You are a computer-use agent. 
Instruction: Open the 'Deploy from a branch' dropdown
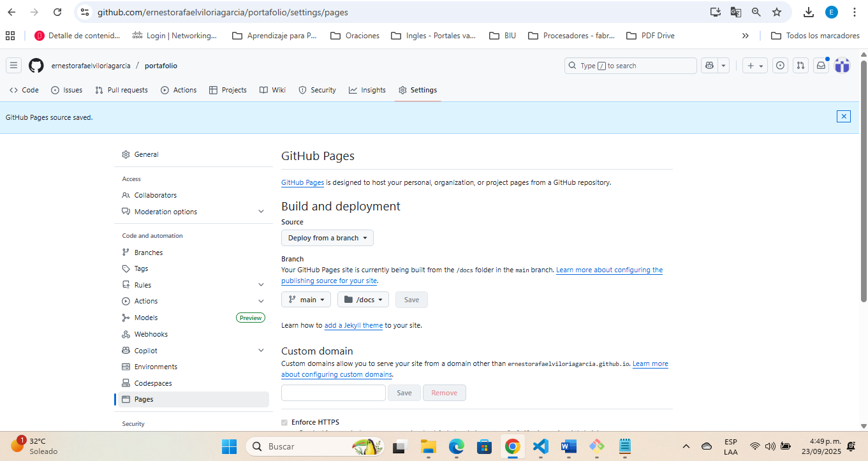tap(327, 238)
